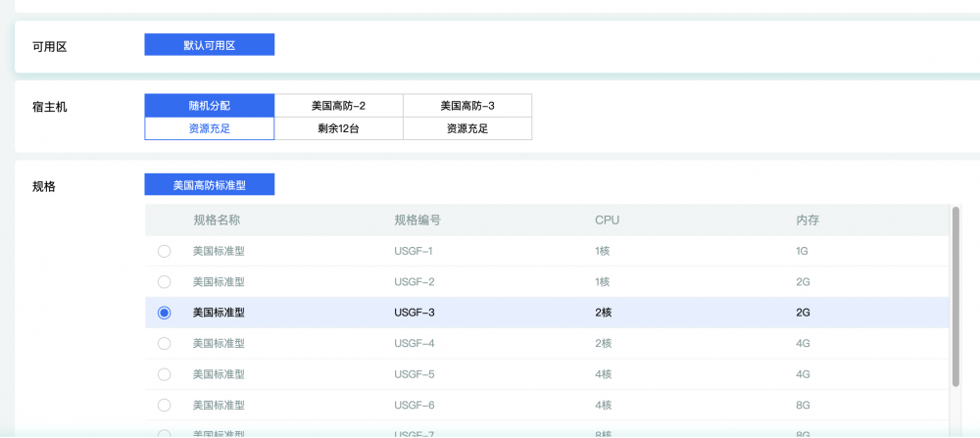This screenshot has width=980, height=438.
Task: Click 资源充足 status under 随机分配
Action: click(x=210, y=128)
